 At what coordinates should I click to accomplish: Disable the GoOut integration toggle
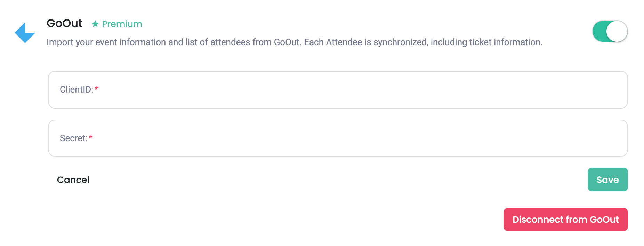(x=610, y=31)
